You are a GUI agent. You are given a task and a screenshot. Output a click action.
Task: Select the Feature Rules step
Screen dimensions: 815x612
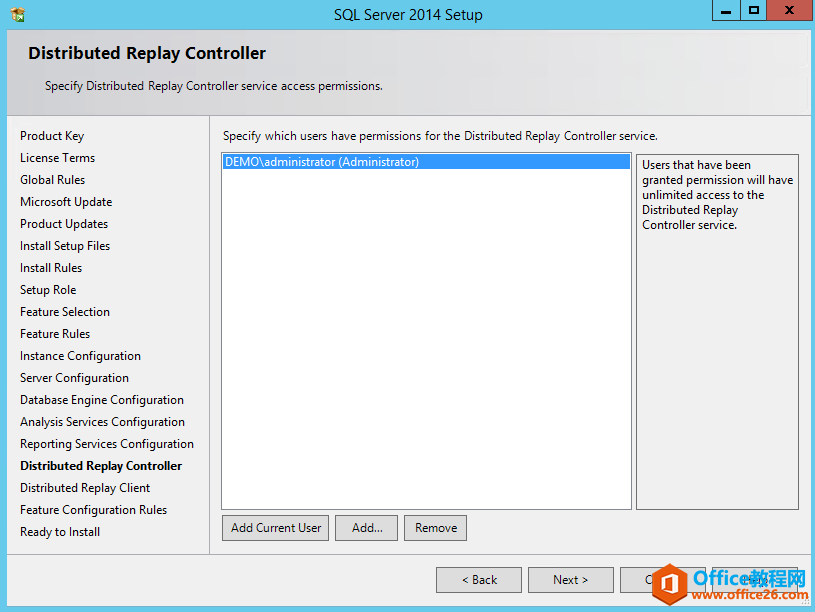click(x=55, y=334)
